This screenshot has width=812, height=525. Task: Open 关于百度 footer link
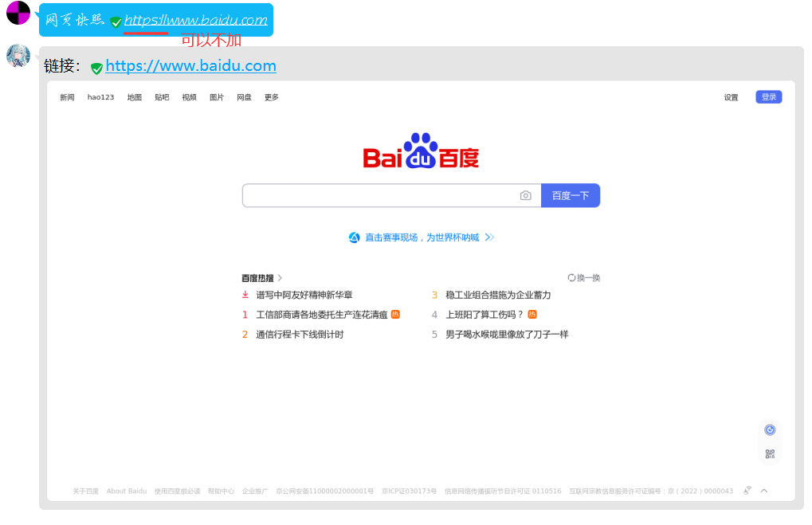(x=85, y=491)
